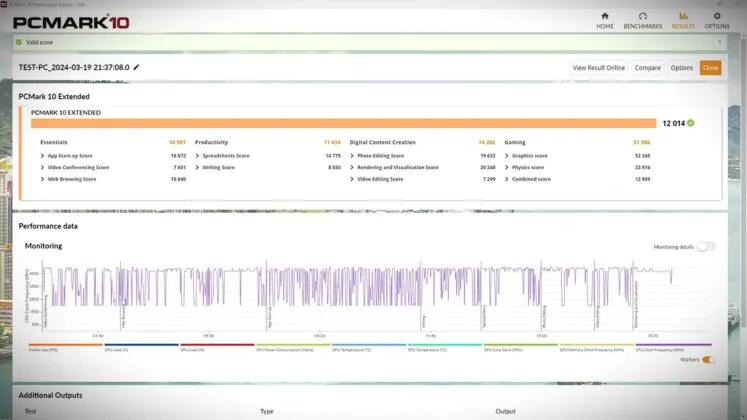The height and width of the screenshot is (420, 747).
Task: Click the Digital Content Creation heading
Action: tap(382, 142)
